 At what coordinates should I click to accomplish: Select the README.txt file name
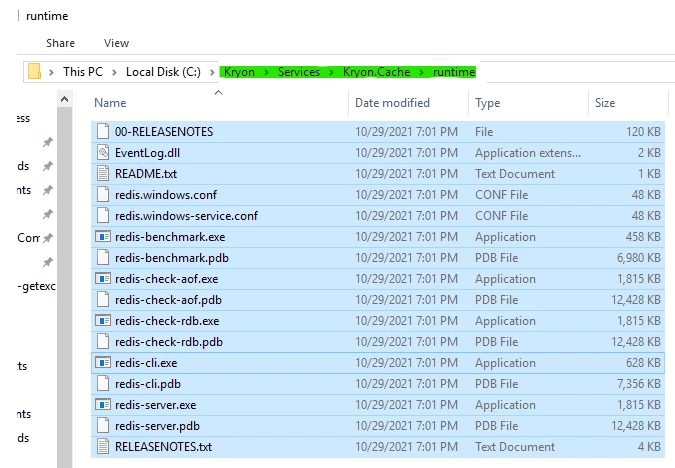pyautogui.click(x=146, y=174)
